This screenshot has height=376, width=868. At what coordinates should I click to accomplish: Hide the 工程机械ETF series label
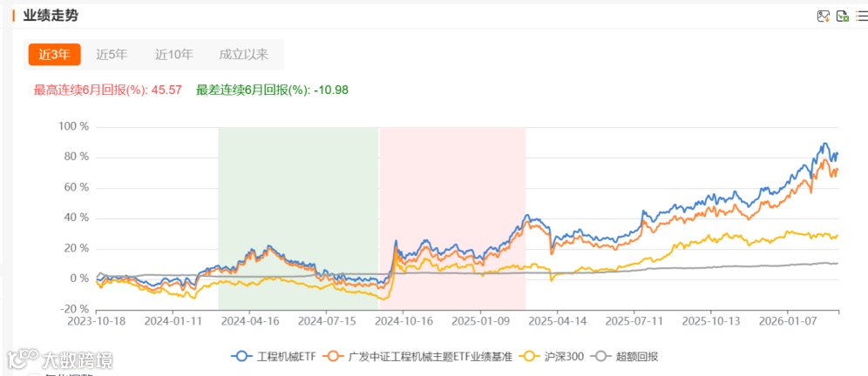pos(286,357)
